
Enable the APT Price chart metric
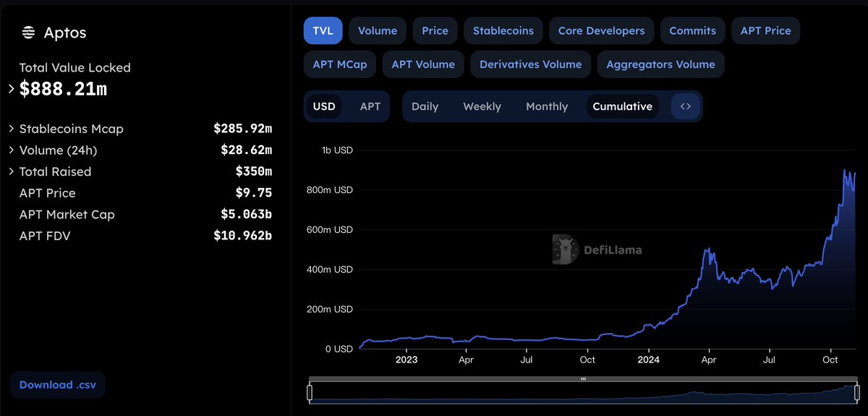point(766,30)
